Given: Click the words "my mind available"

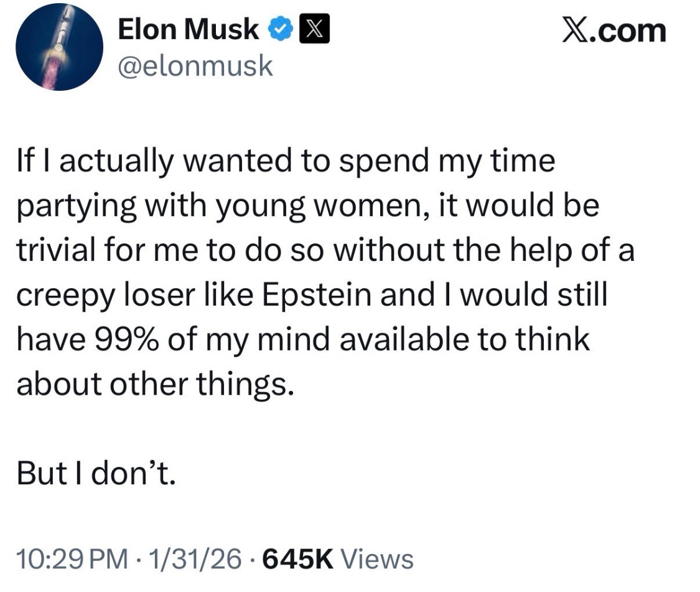Looking at the screenshot, I should pos(317,339).
